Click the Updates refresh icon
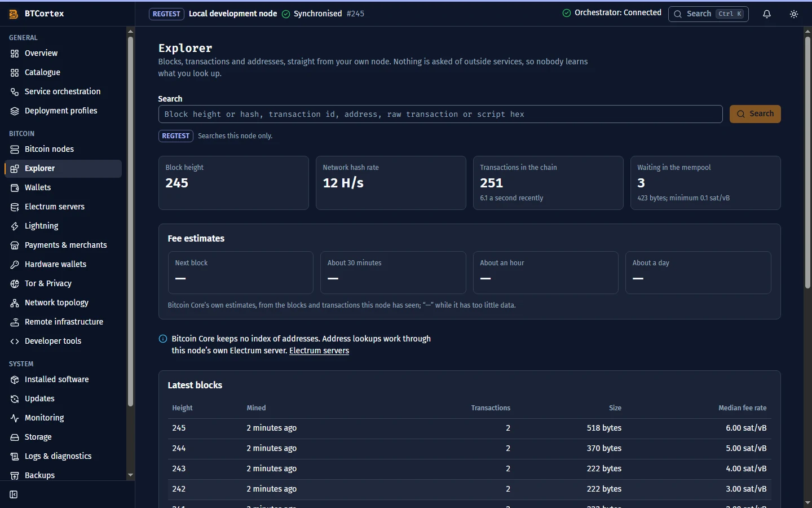Screen dimensions: 812x508 click(15, 399)
